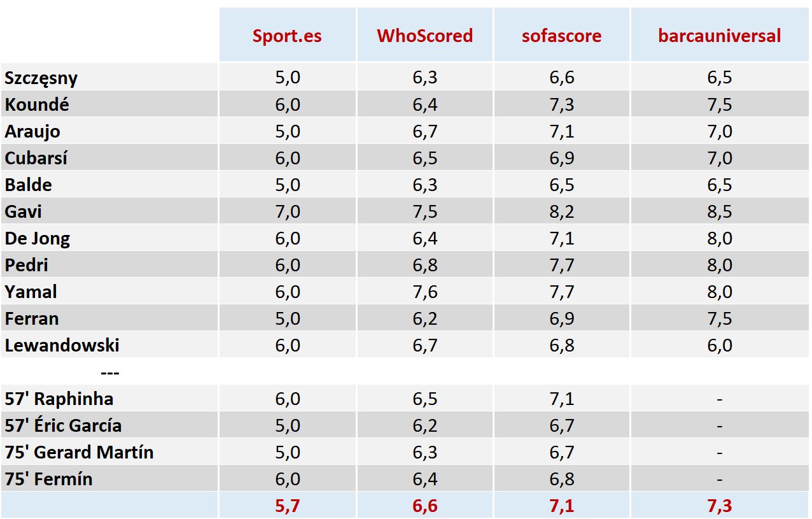Click the De Jong name cell
Viewport: 812px width, 519px height.
(x=38, y=238)
